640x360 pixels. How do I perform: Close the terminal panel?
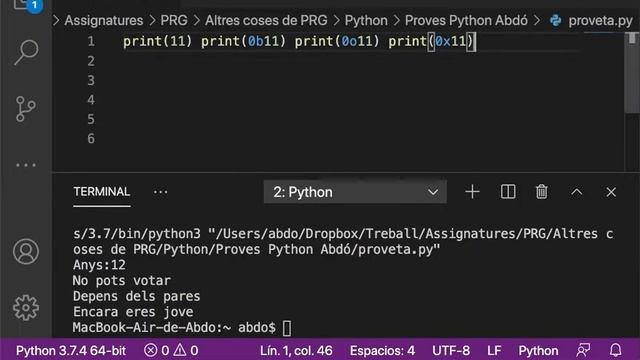[x=611, y=192]
